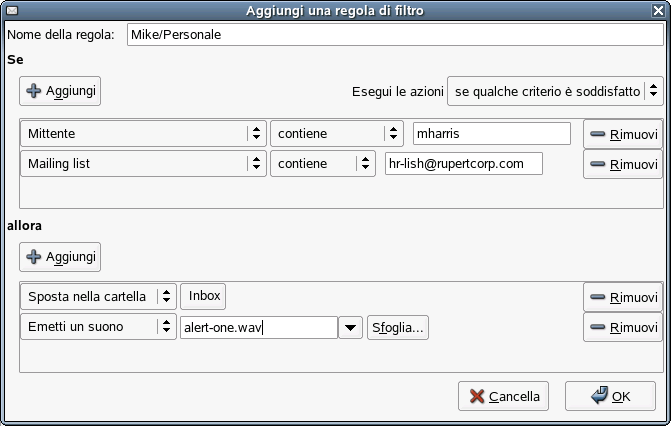Remove the Mittente criterion row
The width and height of the screenshot is (671, 426).
coord(622,134)
